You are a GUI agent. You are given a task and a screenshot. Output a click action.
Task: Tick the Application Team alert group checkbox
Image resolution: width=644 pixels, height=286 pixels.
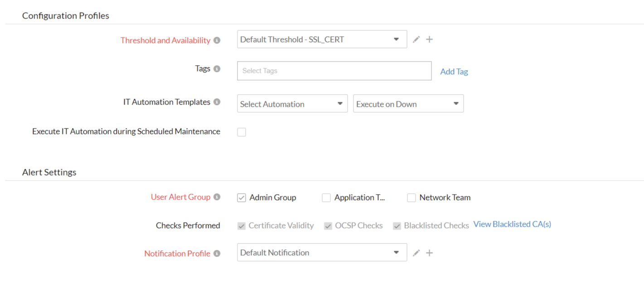326,198
